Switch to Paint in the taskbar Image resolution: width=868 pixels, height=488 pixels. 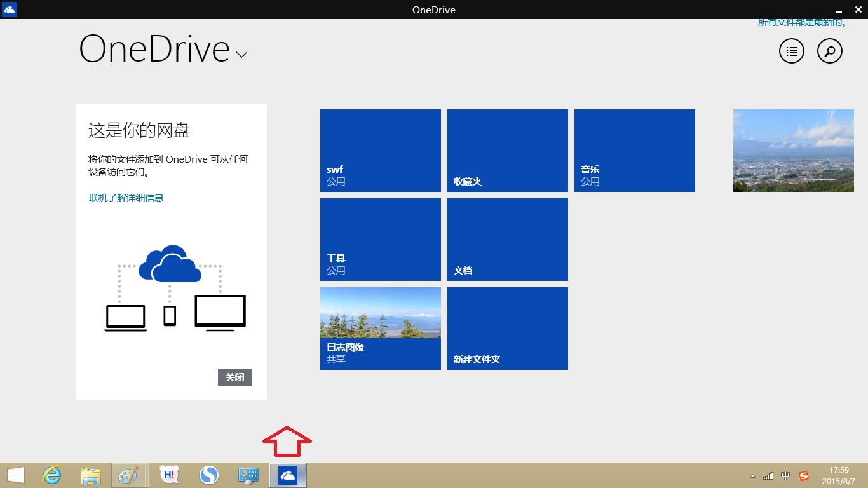click(129, 475)
